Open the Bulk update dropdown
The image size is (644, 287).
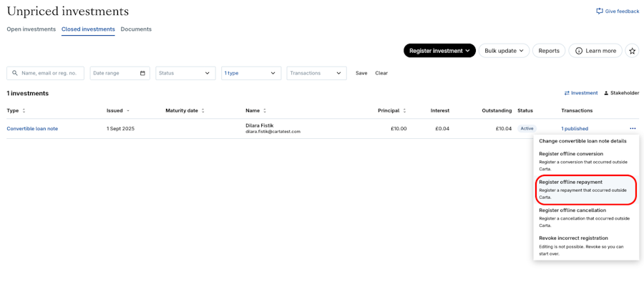[504, 51]
